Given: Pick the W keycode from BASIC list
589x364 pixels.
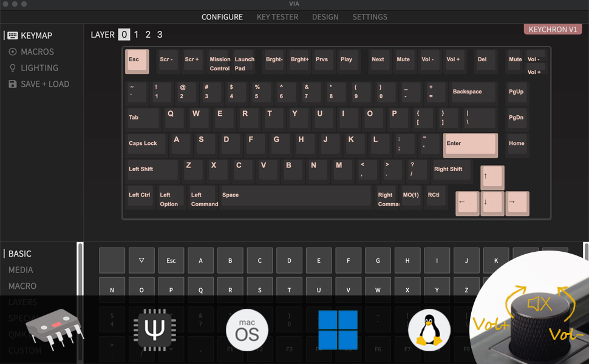Looking at the screenshot, I should click(x=378, y=290).
